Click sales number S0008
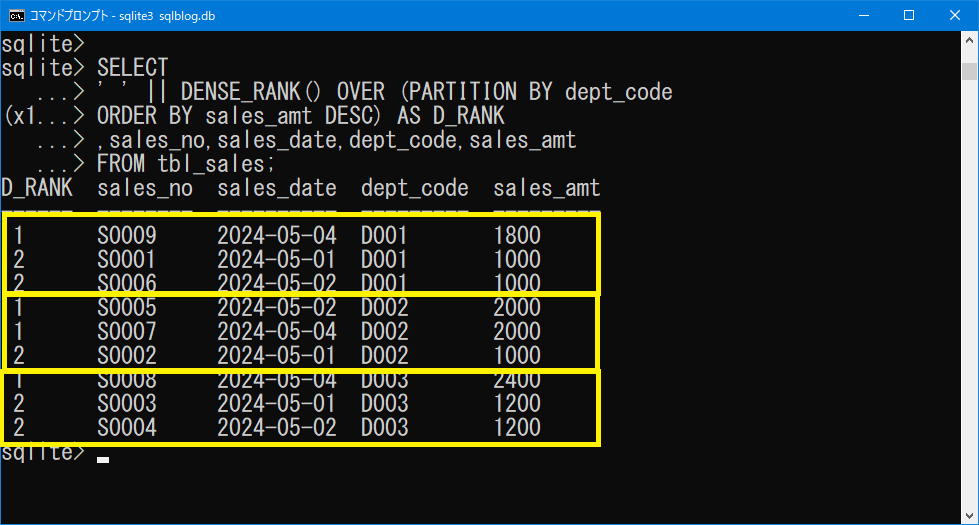979x525 pixels. click(x=127, y=380)
